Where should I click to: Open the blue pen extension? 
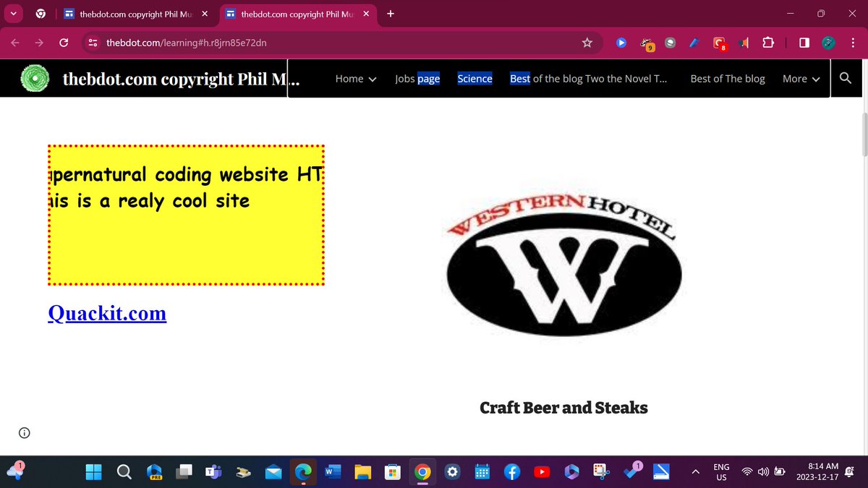point(694,43)
